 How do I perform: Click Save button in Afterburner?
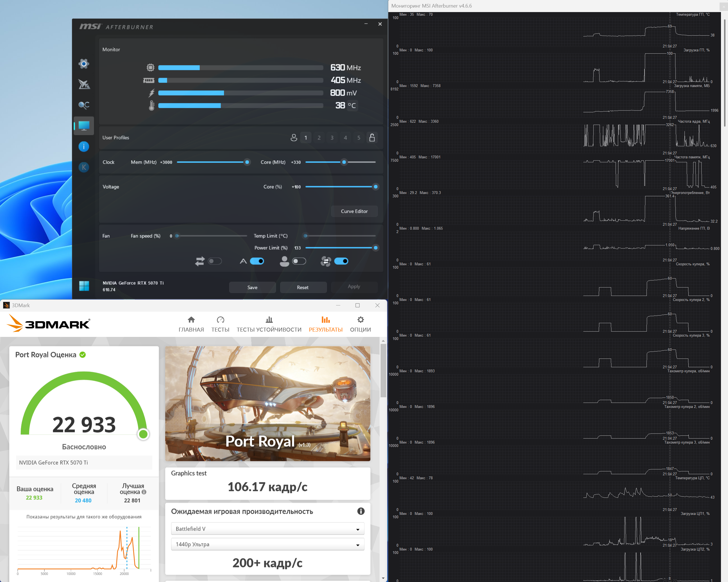click(252, 287)
